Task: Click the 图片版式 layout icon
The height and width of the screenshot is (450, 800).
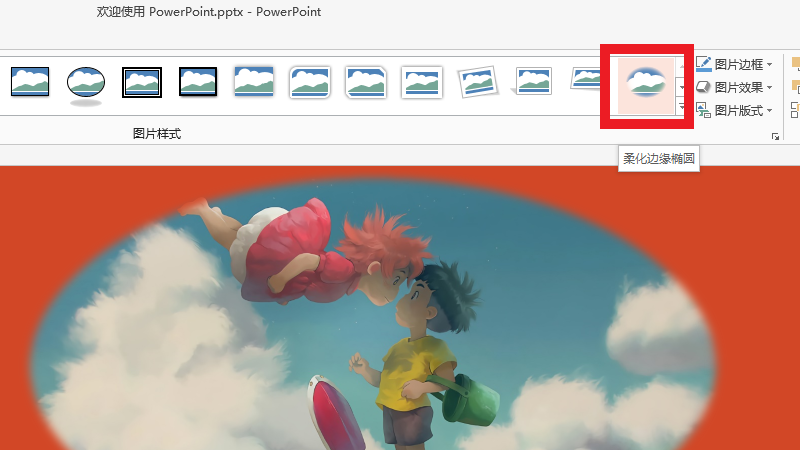Action: [x=704, y=110]
